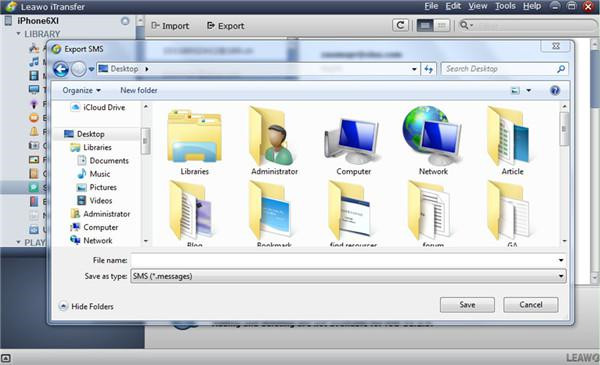Select Libraries in navigation tree
Screen dimensions: 600x365
(x=91, y=147)
